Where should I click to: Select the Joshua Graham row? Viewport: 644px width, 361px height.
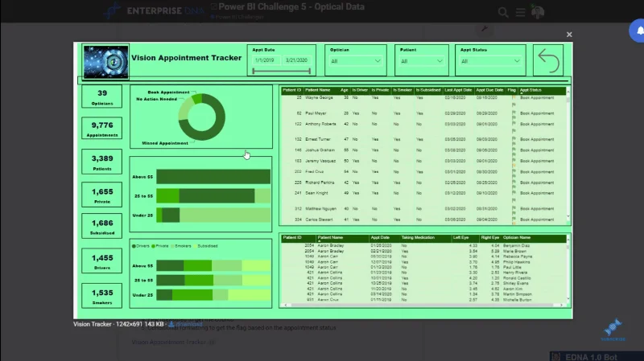click(x=424, y=150)
